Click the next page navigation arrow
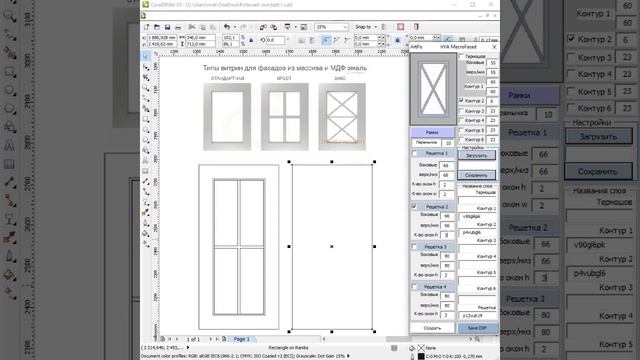The image size is (640, 360). 211,339
